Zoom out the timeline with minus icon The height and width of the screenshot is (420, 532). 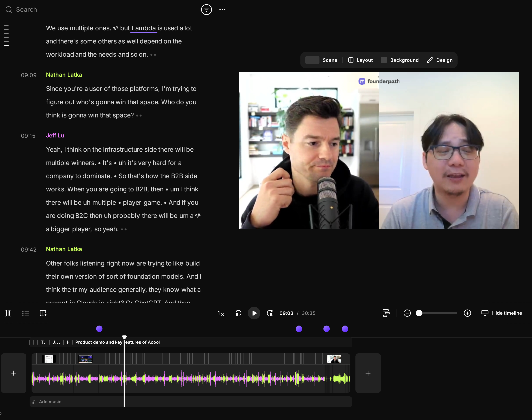pos(407,313)
